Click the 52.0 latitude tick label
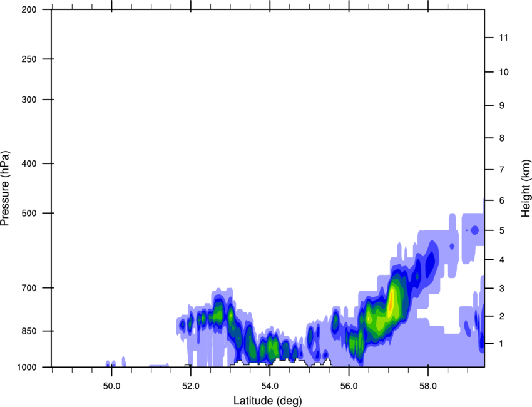Image resolution: width=532 pixels, height=407 pixels. click(190, 384)
